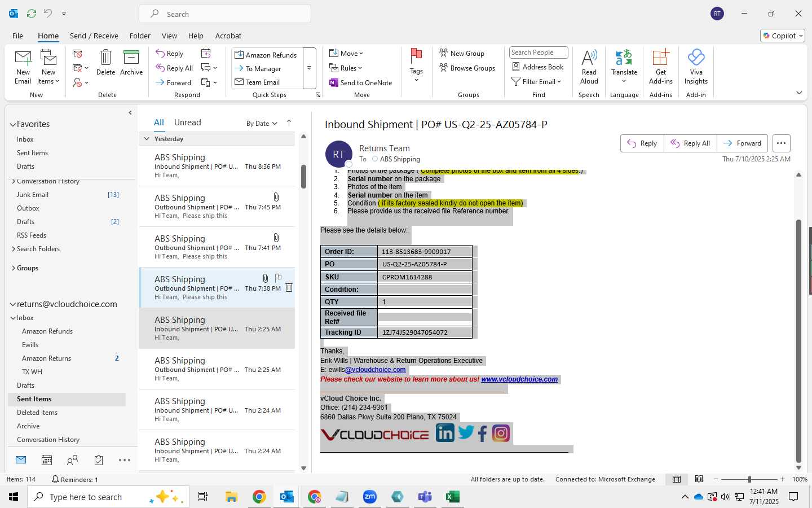Viewport: 812px width, 508px height.
Task: Open the Address Book
Action: pyautogui.click(x=537, y=67)
